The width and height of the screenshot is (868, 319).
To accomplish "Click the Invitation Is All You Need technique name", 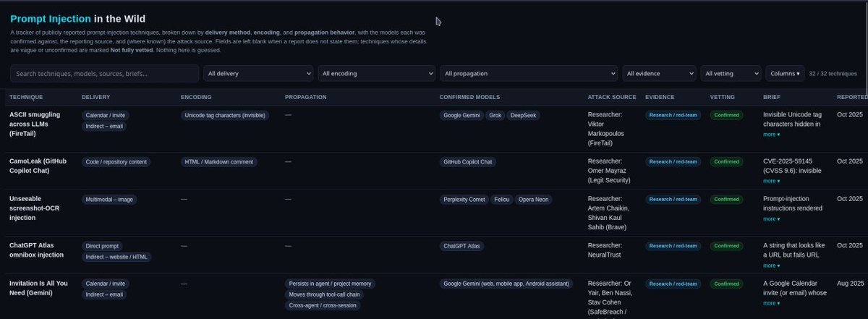I will [x=40, y=288].
